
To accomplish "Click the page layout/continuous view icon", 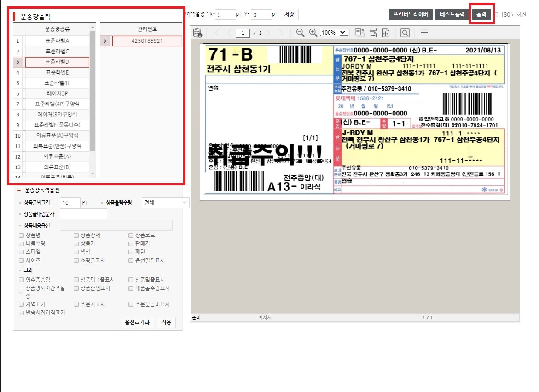I will 359,33.
